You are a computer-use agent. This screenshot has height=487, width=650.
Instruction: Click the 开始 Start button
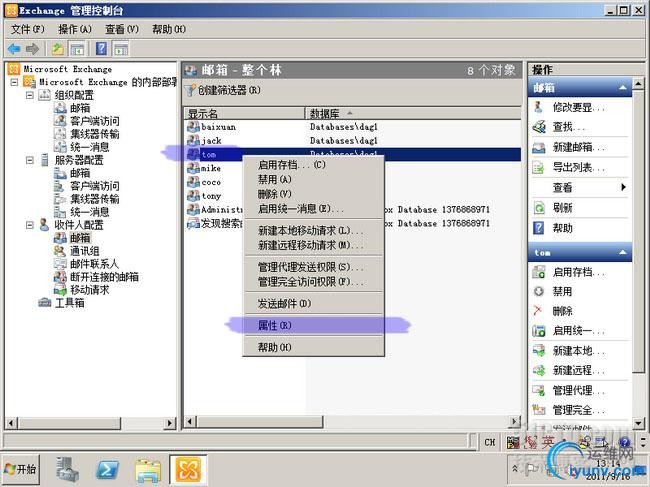(21, 469)
